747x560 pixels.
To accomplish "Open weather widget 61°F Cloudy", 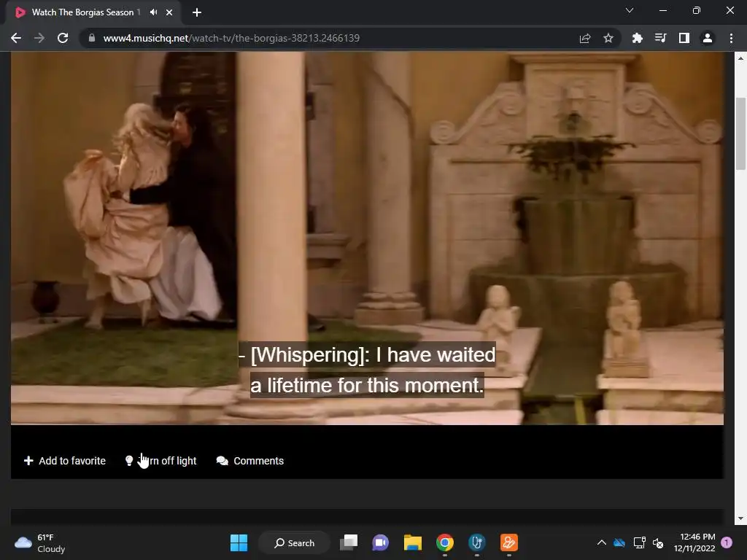I will 40,542.
